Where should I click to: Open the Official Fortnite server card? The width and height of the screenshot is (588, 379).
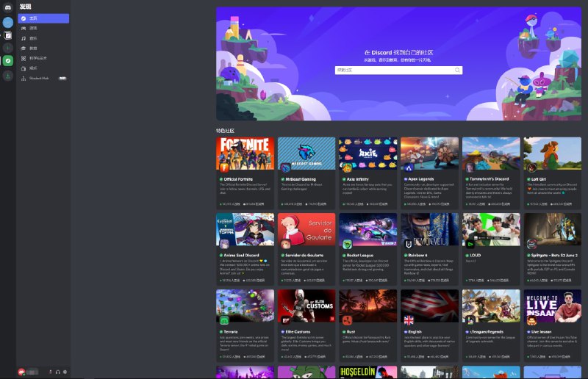245,173
